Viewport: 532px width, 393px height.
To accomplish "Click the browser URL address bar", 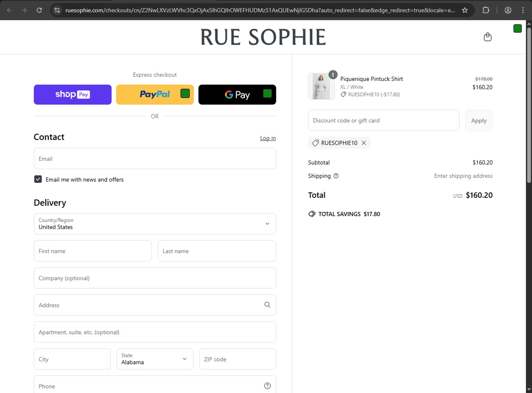I will [260, 10].
